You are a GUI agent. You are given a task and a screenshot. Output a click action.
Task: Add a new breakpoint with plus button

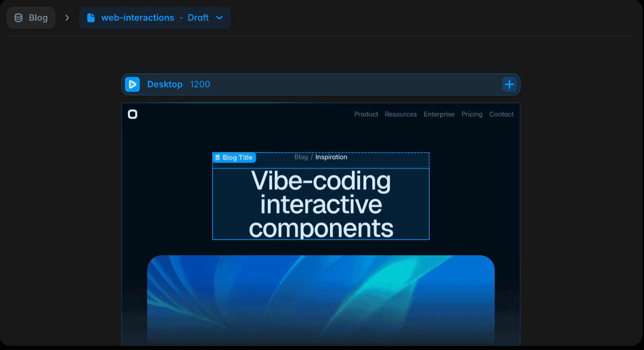point(509,84)
